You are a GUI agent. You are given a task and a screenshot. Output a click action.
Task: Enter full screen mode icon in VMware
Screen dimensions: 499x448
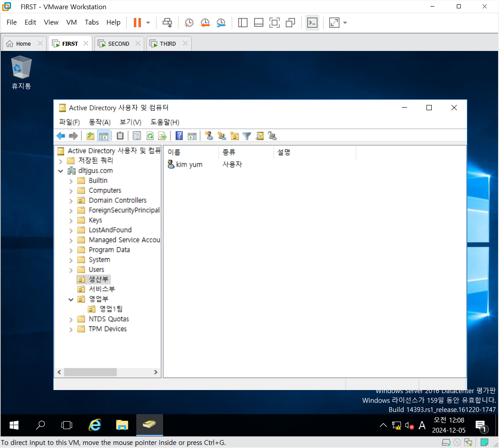coord(274,22)
